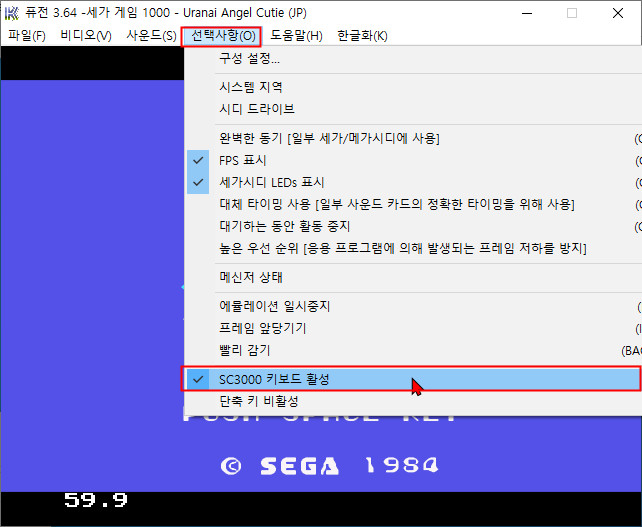Open 구성 설정... dialog
This screenshot has height=527, width=642.
point(414,59)
